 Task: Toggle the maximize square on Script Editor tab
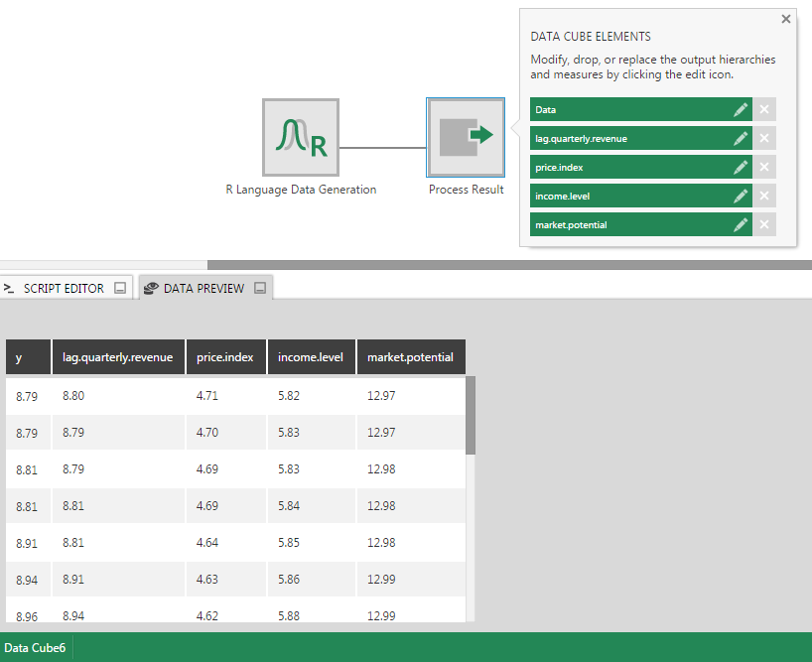[x=119, y=287]
